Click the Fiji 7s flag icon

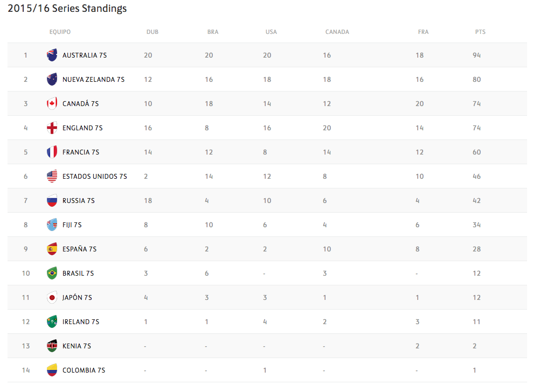[x=52, y=225]
